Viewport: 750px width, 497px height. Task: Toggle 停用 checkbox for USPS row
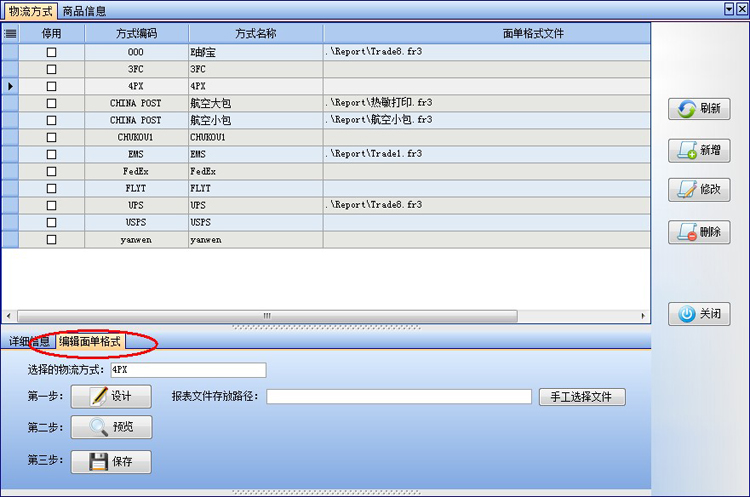pyautogui.click(x=51, y=222)
